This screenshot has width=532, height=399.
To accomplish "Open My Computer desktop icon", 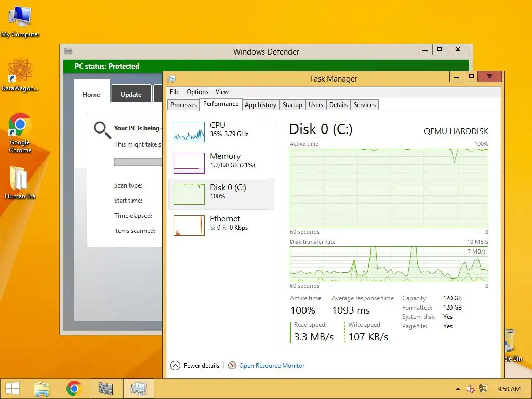I will 20,22.
